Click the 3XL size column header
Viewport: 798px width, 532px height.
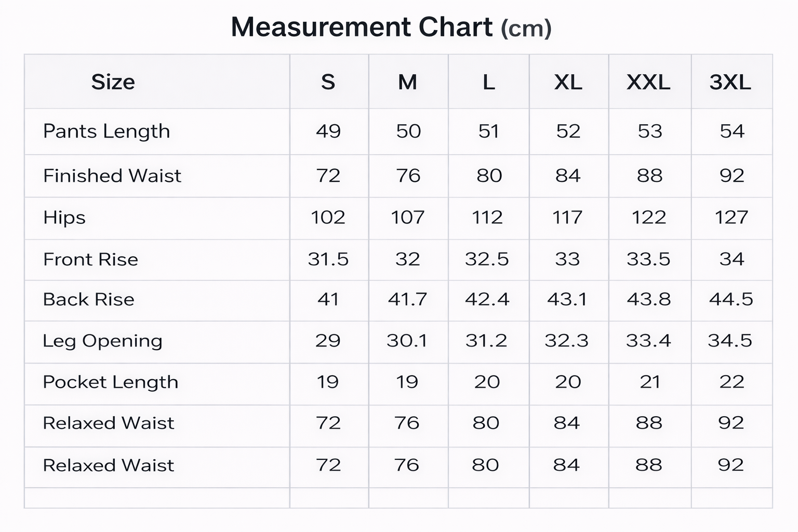tap(730, 82)
